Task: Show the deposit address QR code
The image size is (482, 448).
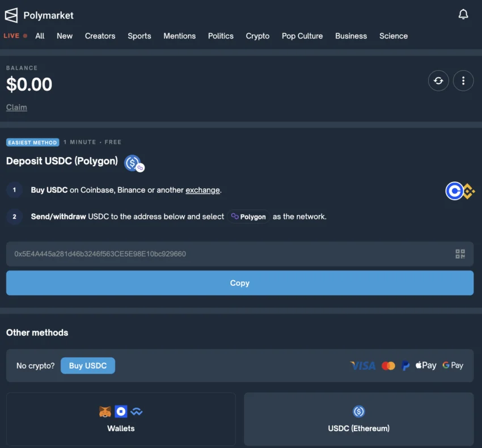Action: [x=460, y=254]
